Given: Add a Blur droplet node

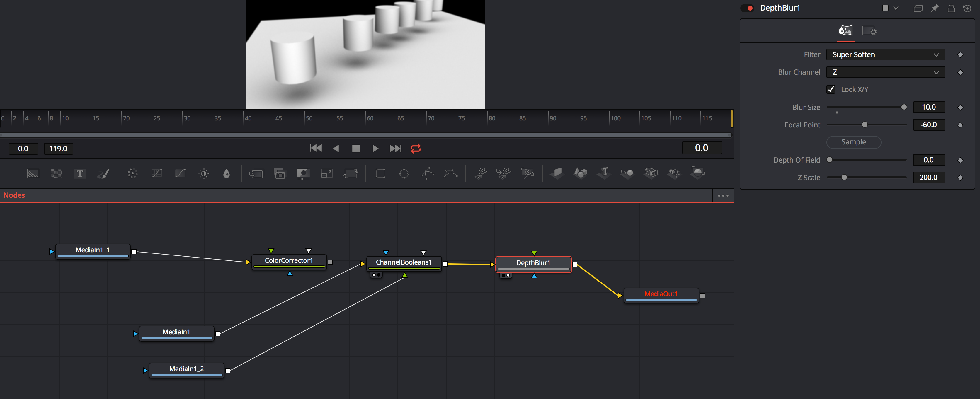Looking at the screenshot, I should [x=227, y=173].
